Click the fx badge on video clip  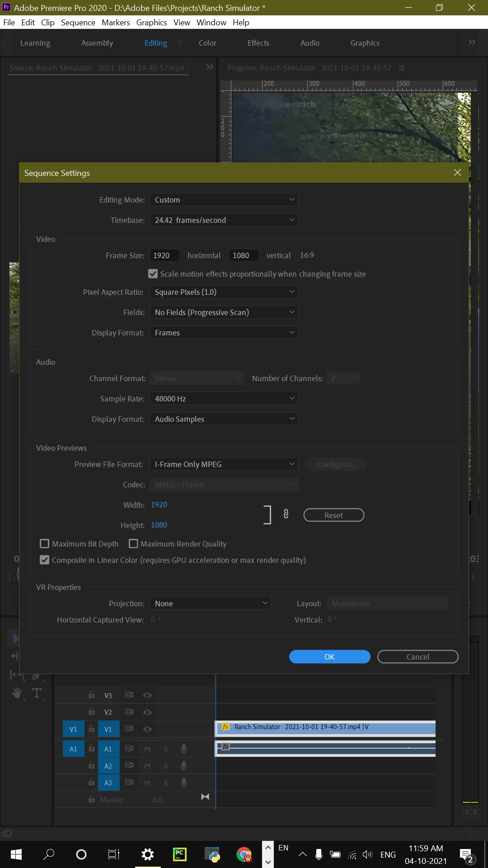[225, 727]
